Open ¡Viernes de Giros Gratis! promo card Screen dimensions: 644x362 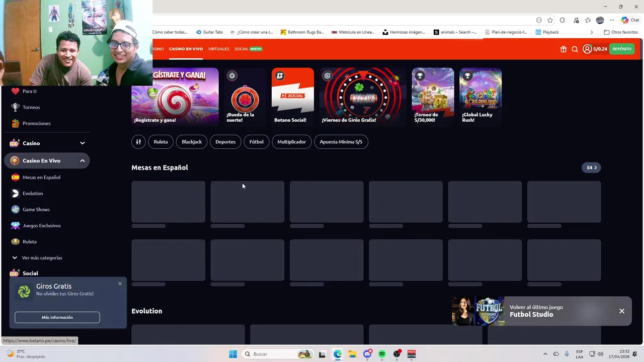pyautogui.click(x=363, y=97)
